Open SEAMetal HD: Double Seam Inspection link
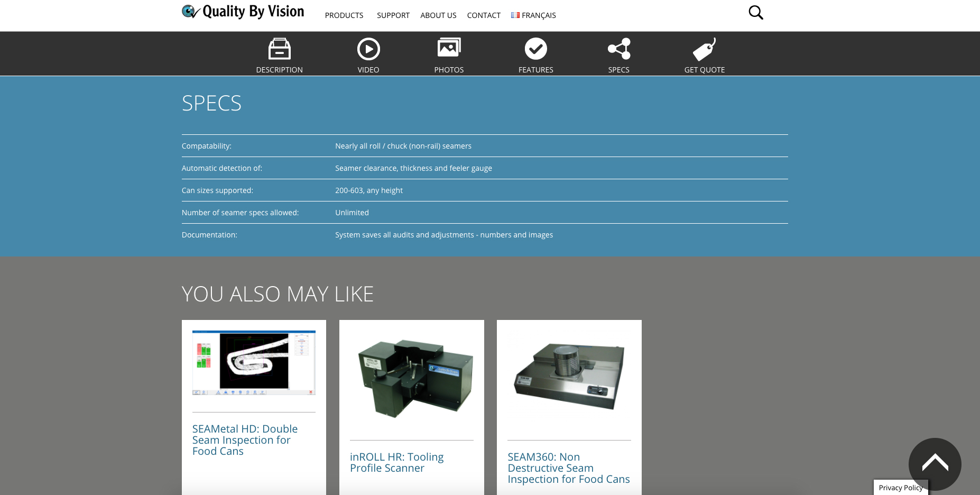980x495 pixels. [x=245, y=440]
